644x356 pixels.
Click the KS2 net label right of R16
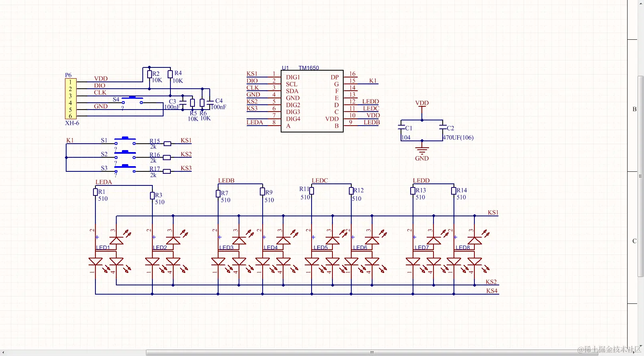[186, 155]
